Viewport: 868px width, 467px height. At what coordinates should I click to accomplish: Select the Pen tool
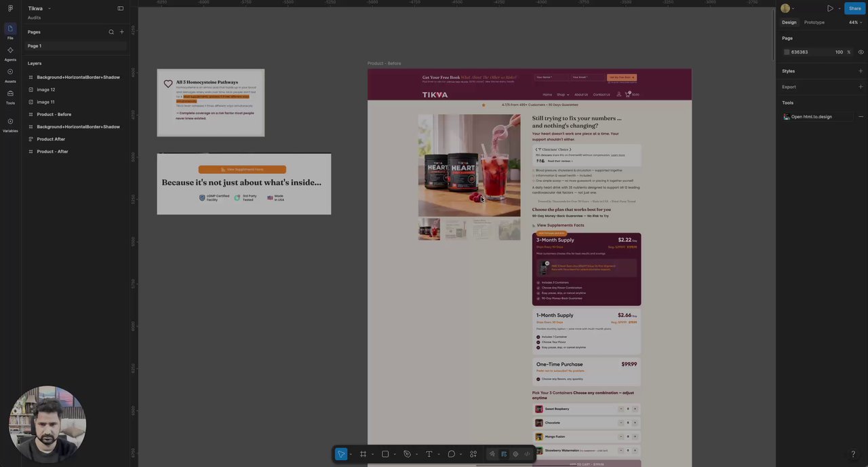click(x=407, y=454)
